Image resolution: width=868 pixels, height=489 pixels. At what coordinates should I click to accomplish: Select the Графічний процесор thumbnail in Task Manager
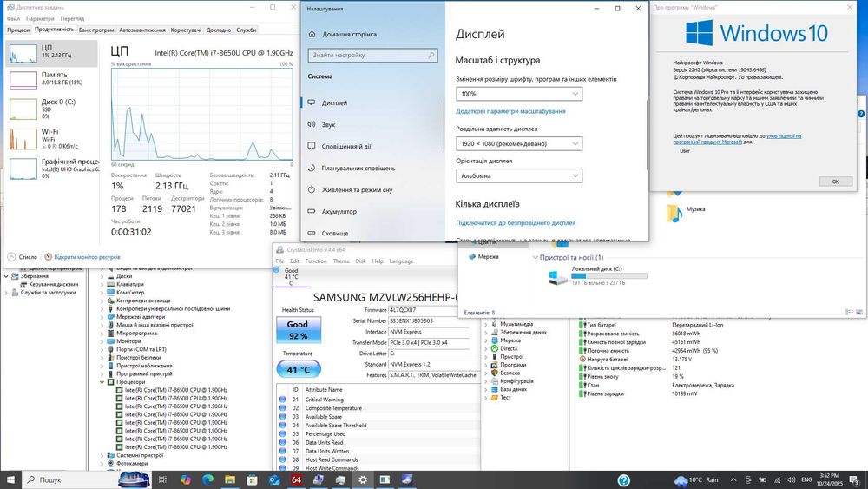tap(23, 169)
